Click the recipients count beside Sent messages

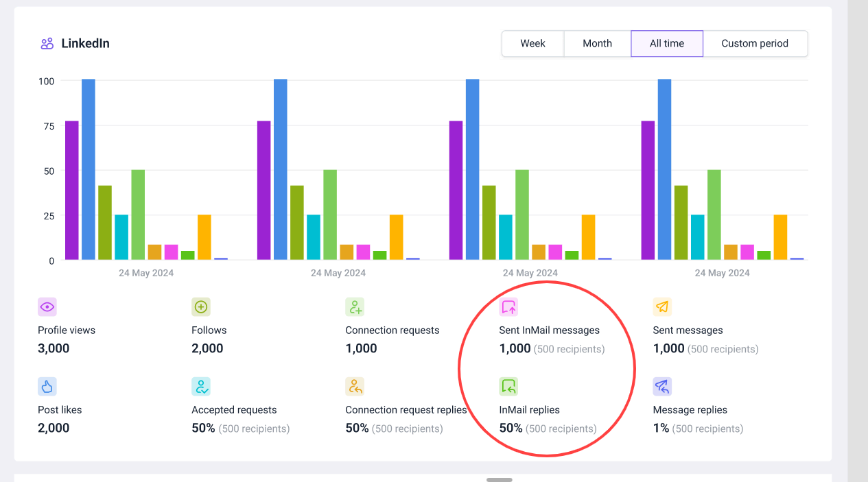click(723, 349)
